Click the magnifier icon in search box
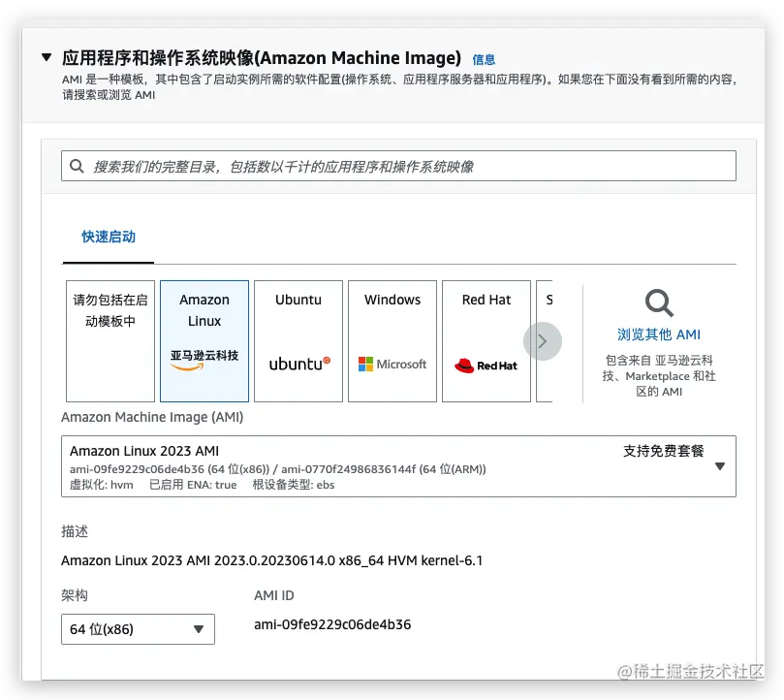 pyautogui.click(x=77, y=166)
